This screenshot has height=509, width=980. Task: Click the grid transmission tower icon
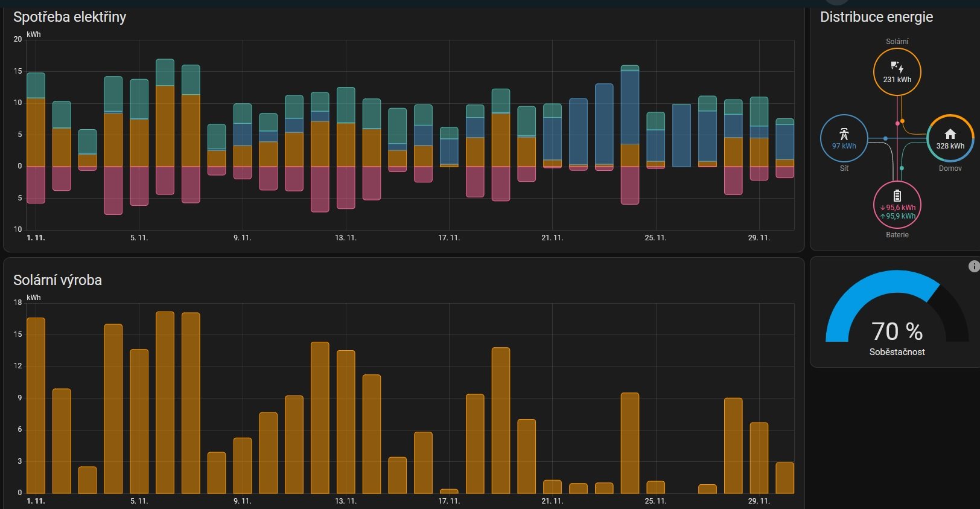844,133
